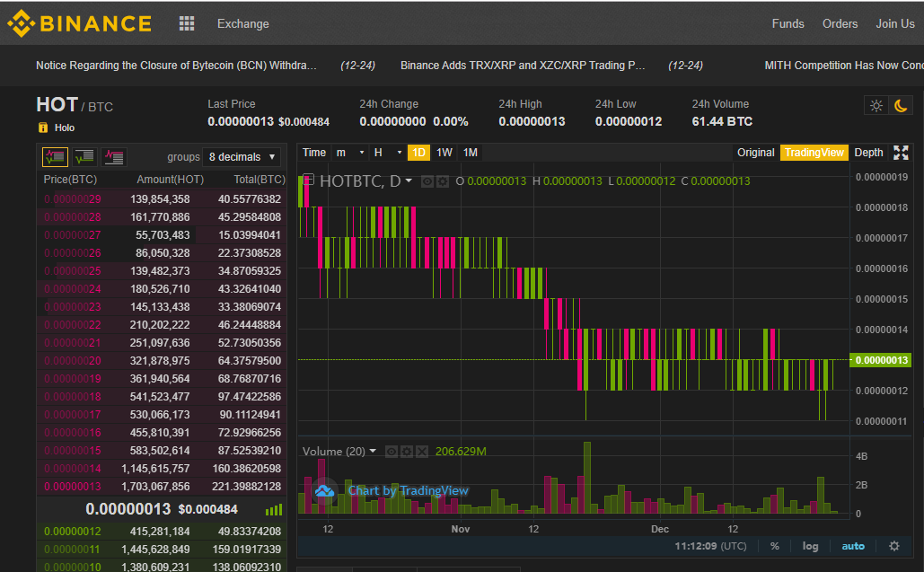This screenshot has height=572, width=924.
Task: Remove the Volume indicator with X
Action: point(422,452)
